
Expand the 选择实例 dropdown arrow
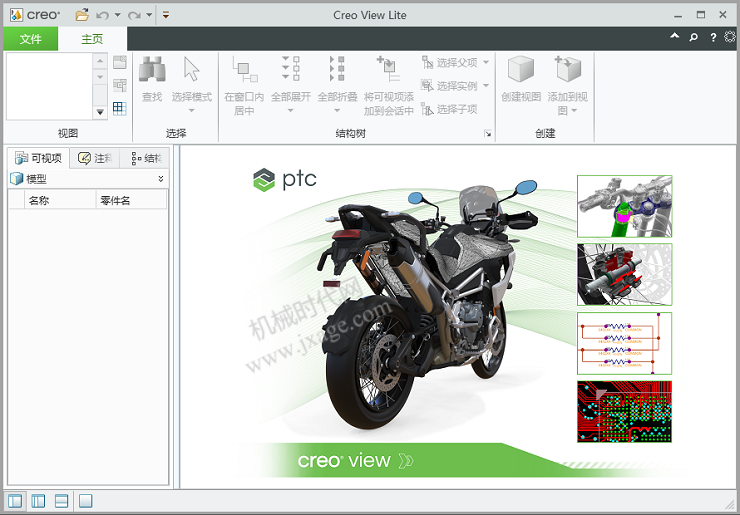tap(486, 85)
